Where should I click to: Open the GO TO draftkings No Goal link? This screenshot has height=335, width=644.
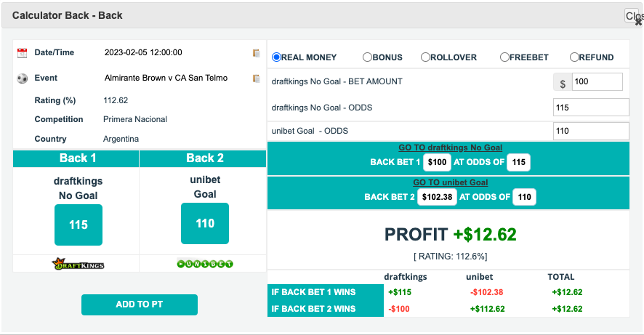pyautogui.click(x=450, y=148)
